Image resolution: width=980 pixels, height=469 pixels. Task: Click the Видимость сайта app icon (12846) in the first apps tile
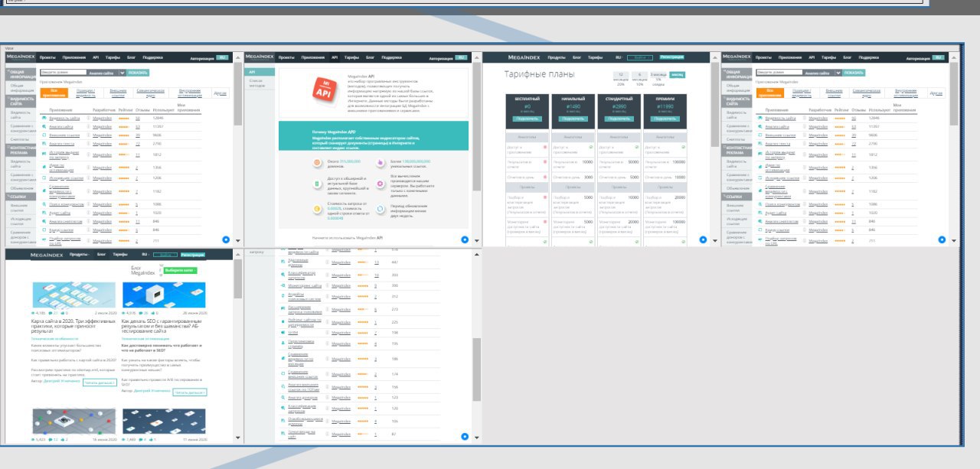(44, 119)
